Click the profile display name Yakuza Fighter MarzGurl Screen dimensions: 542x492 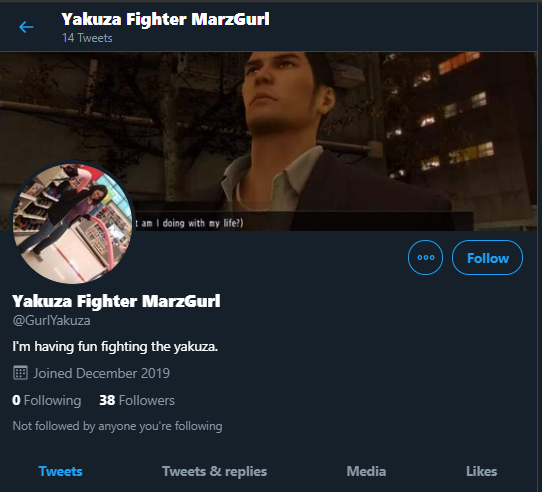click(x=116, y=301)
